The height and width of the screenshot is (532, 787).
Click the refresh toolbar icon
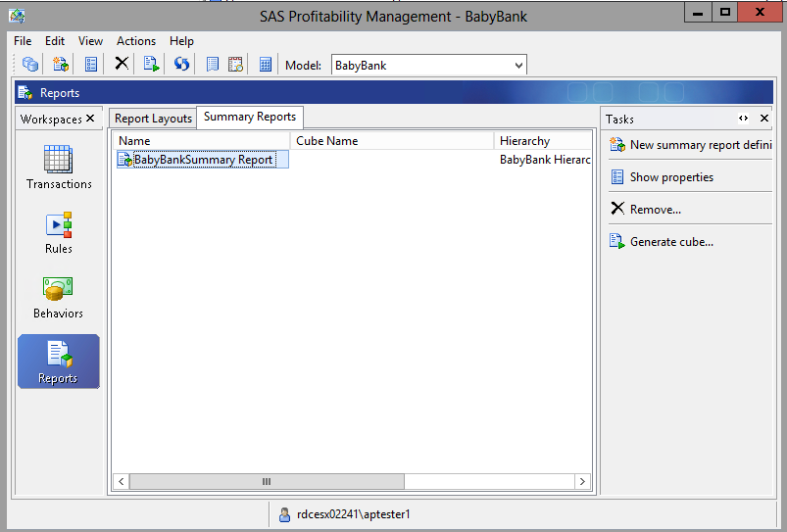(181, 65)
